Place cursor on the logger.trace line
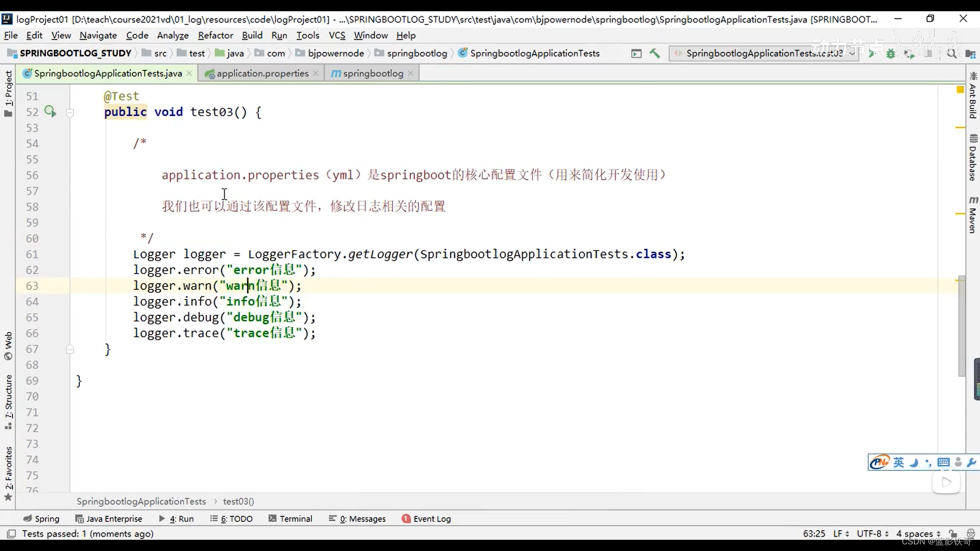 point(225,333)
